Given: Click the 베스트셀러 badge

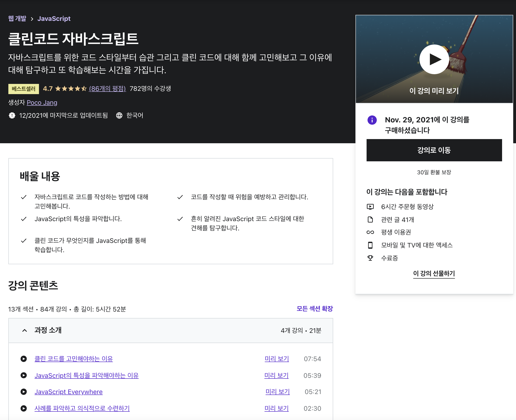Looking at the screenshot, I should tap(23, 89).
